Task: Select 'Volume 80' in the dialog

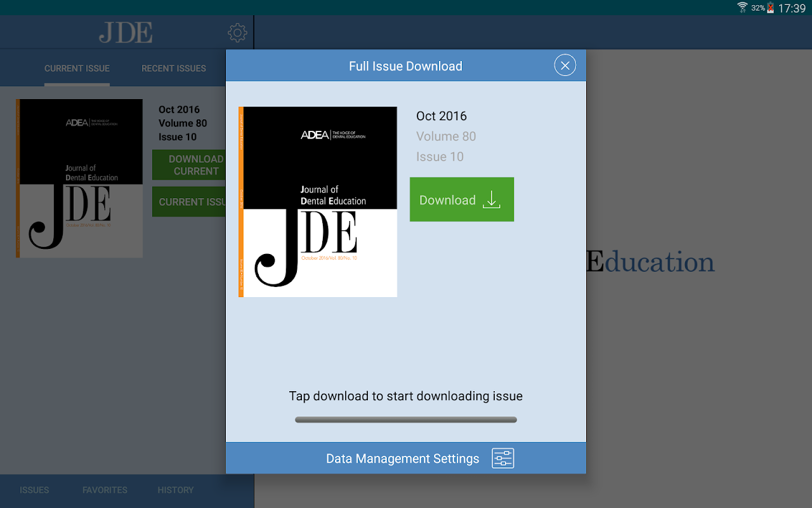Action: [446, 137]
